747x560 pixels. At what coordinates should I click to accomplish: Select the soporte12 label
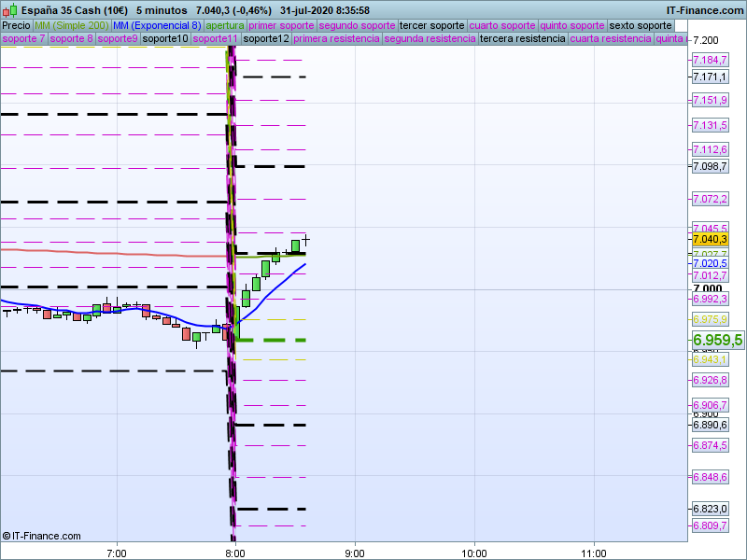point(266,38)
